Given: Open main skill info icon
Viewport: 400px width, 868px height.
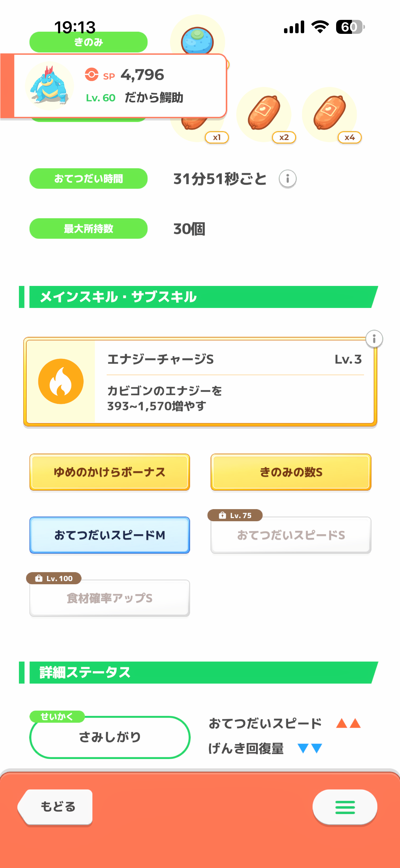Looking at the screenshot, I should coord(374,339).
